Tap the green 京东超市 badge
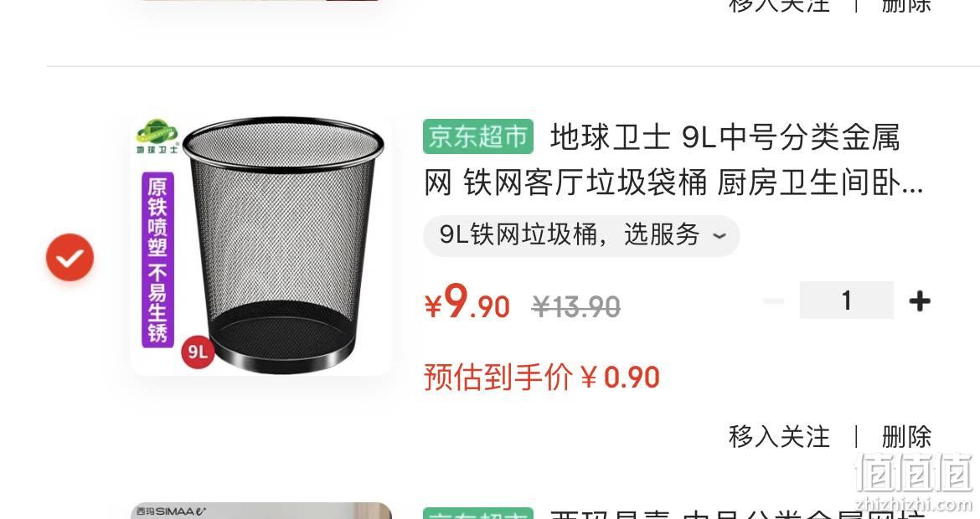 point(478,136)
